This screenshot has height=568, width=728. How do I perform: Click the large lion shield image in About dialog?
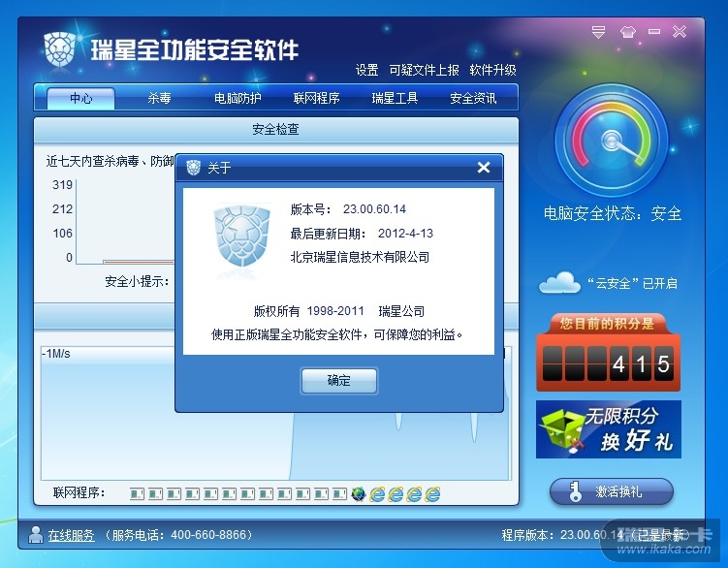click(241, 236)
